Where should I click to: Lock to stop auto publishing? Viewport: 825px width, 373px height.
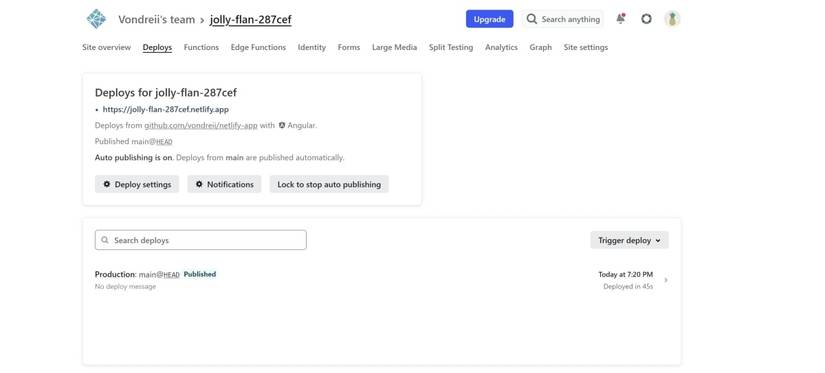click(329, 184)
